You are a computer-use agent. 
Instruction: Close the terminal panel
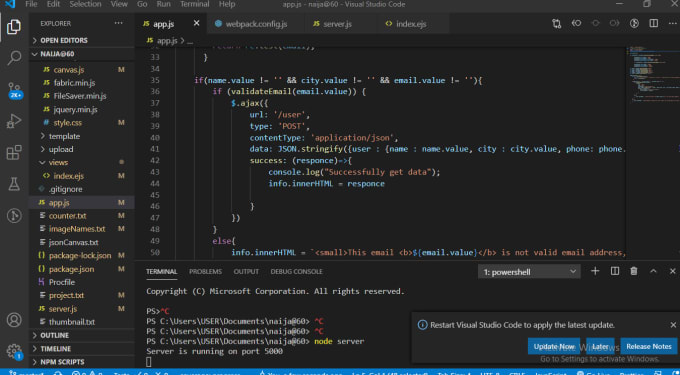coord(672,271)
